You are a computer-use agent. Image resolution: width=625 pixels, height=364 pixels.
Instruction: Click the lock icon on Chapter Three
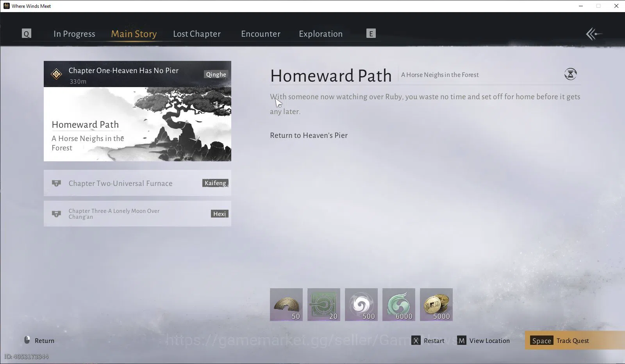pos(56,214)
